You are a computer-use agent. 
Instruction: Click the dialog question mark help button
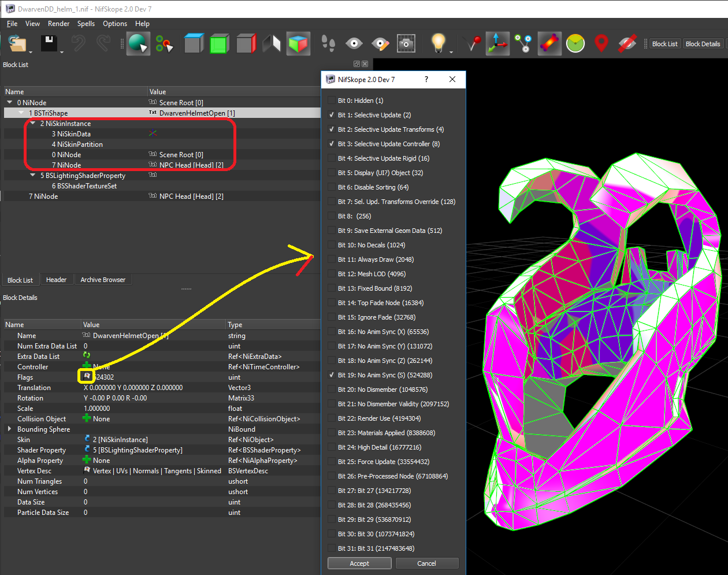[x=426, y=79]
